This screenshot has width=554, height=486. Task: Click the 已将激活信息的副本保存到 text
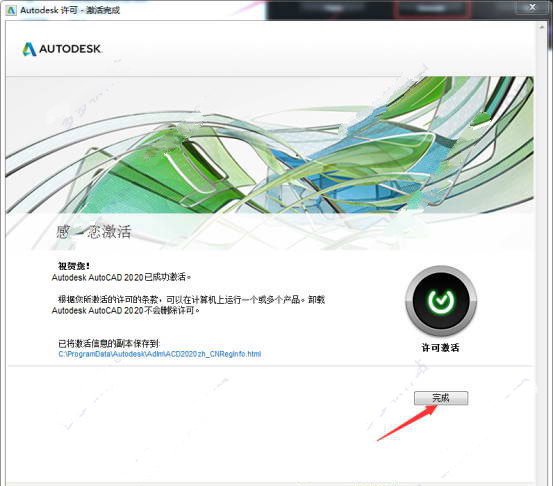point(109,343)
